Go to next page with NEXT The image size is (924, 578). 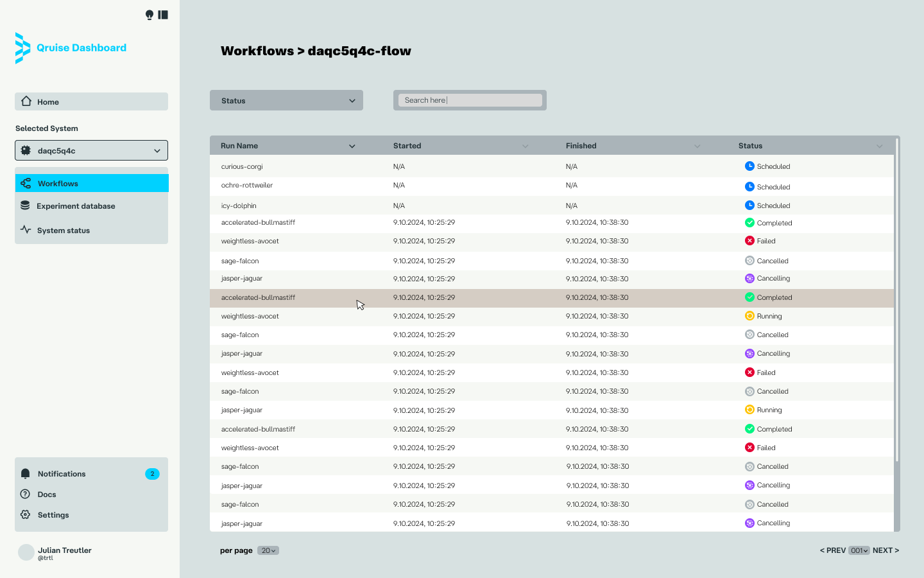[886, 550]
